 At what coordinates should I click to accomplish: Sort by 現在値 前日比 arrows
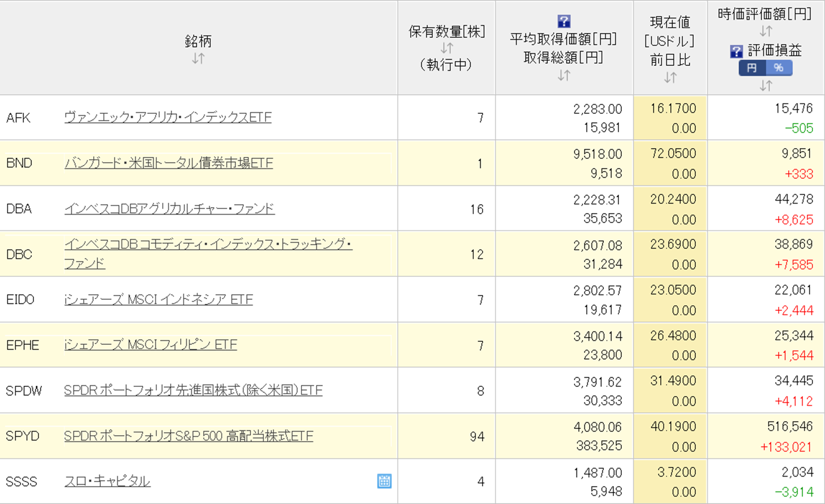click(670, 77)
